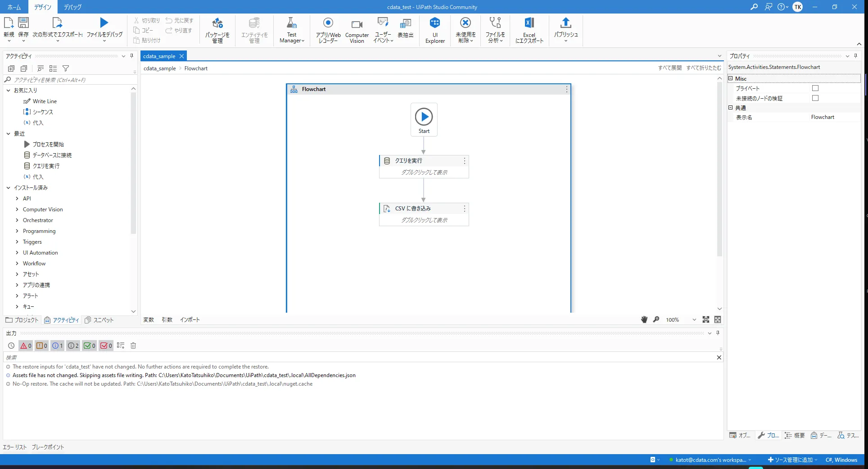Collapse the お気に入り activities section
The width and height of the screenshot is (868, 469).
pyautogui.click(x=8, y=90)
